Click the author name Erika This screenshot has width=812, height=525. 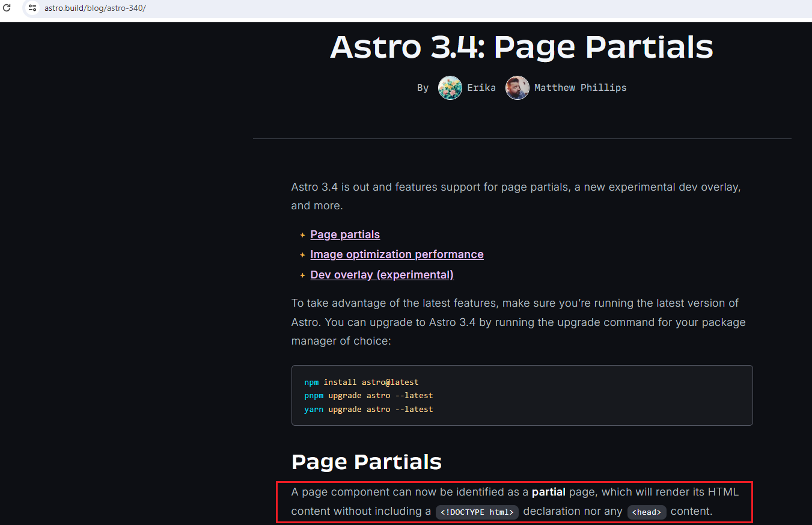click(481, 88)
